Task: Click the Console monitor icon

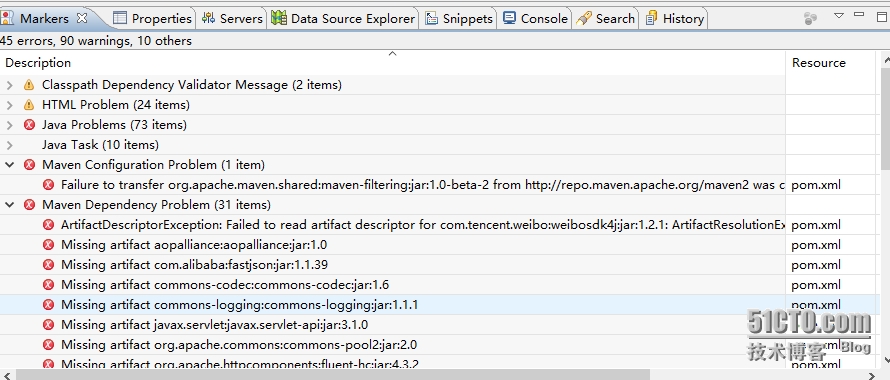Action: click(510, 18)
